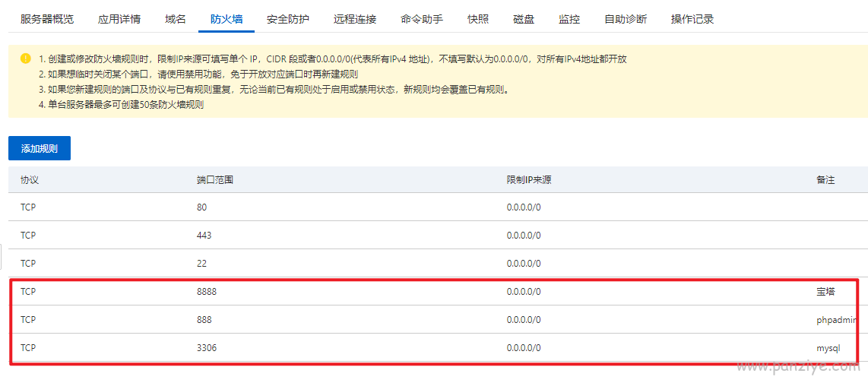868x383 pixels.
Task: Open the 域名 tab
Action: (x=176, y=19)
